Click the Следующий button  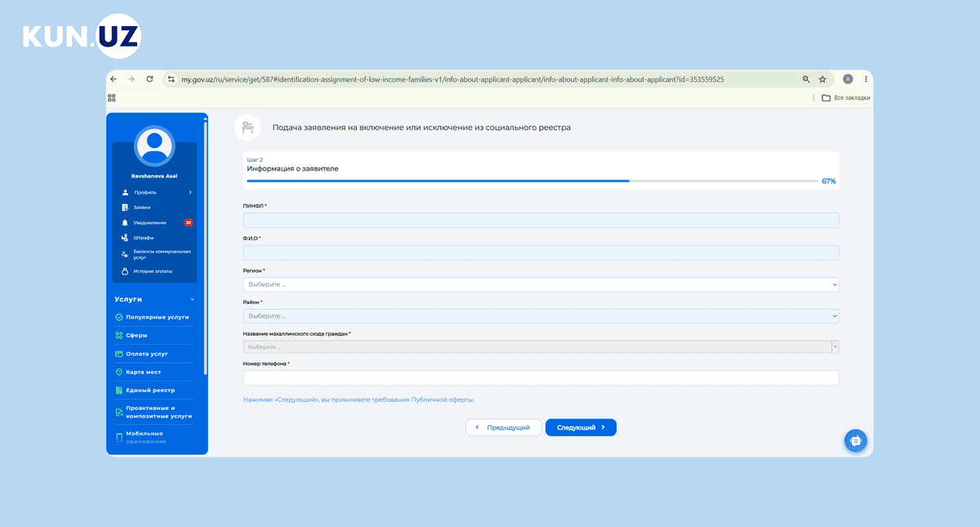(x=581, y=427)
